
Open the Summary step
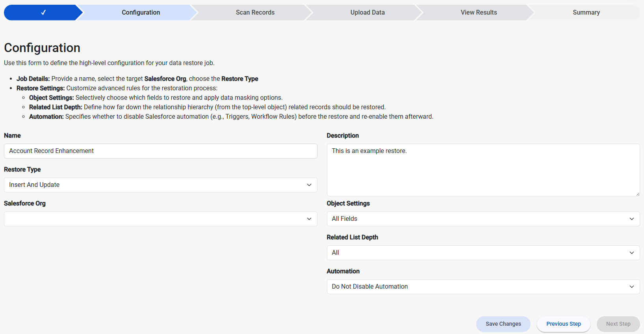586,13
